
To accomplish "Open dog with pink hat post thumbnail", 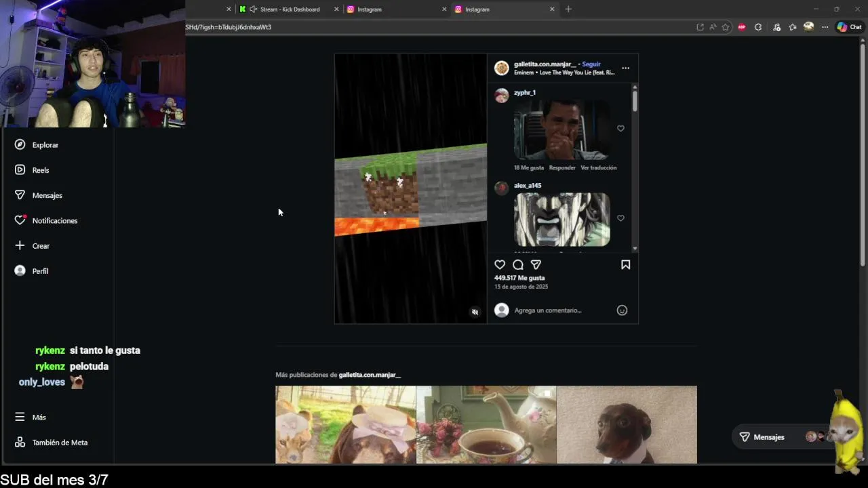I will [345, 424].
